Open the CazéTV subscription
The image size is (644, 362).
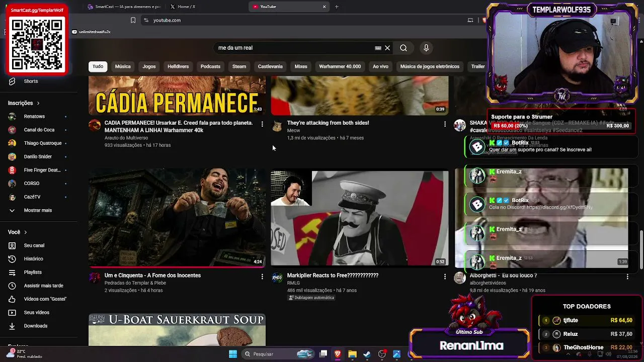(38, 197)
